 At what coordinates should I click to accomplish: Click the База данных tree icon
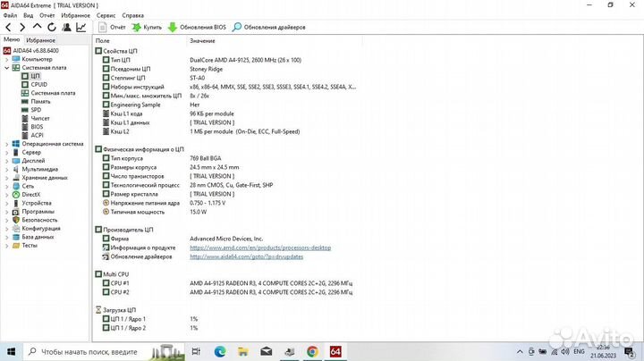click(x=15, y=237)
